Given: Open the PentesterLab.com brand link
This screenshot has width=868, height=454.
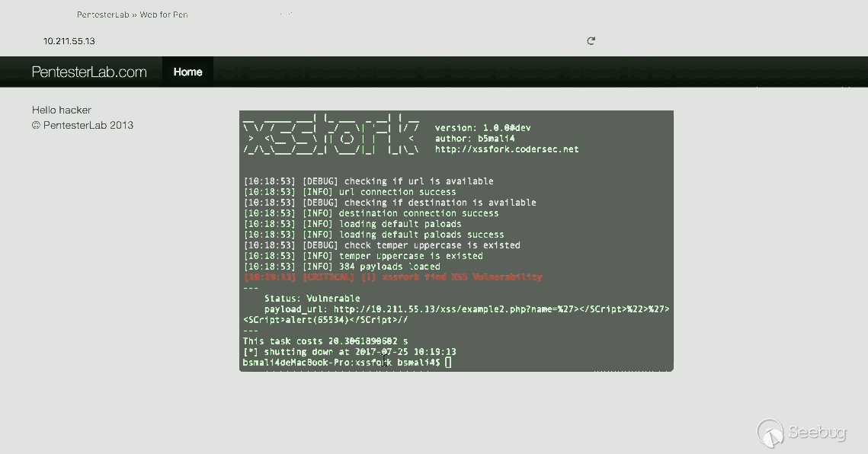Looking at the screenshot, I should click(x=89, y=72).
